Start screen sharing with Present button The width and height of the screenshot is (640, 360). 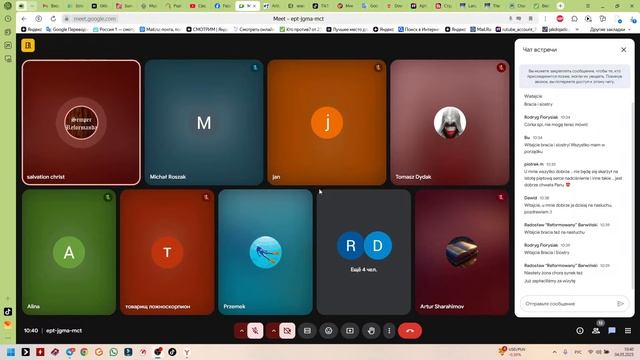[x=350, y=331]
